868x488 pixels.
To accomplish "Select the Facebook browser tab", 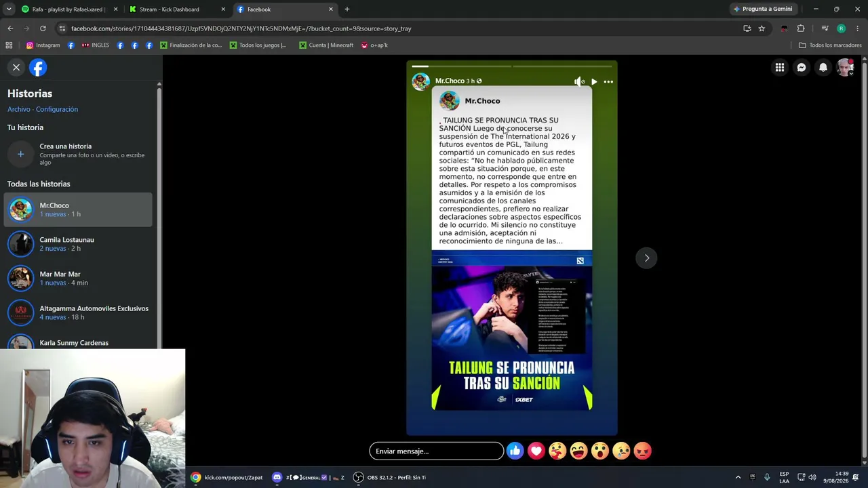I will tap(285, 9).
